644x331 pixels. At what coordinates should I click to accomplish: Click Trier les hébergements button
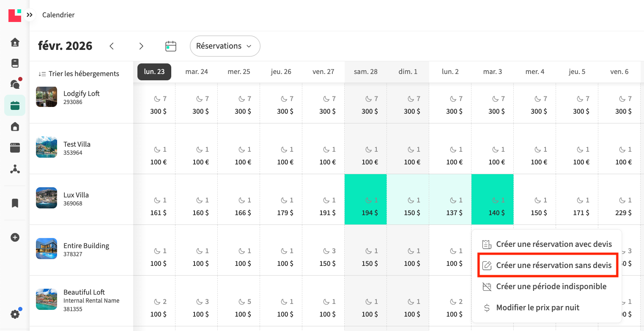click(79, 74)
